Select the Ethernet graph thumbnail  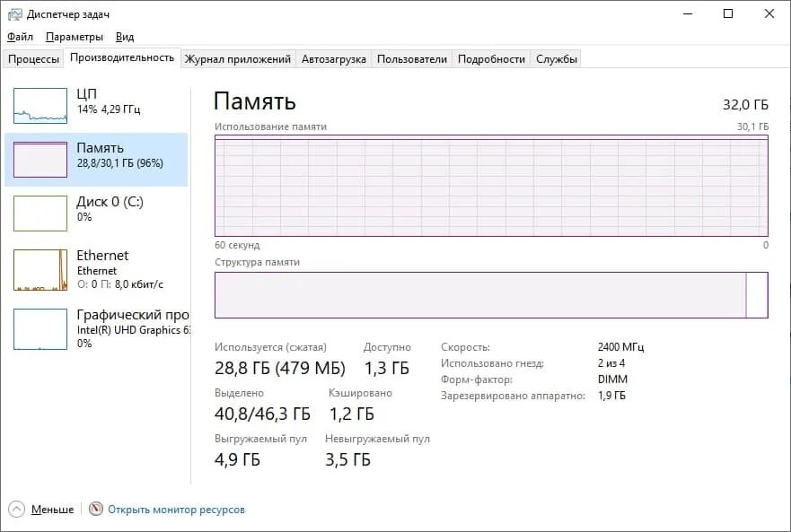click(x=40, y=270)
